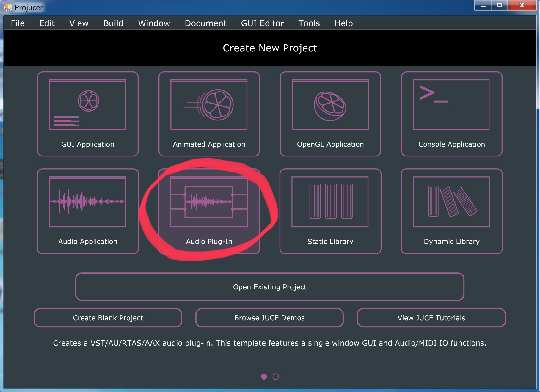Pick the Dynamic Library template icon
The image size is (540, 392).
[451, 202]
